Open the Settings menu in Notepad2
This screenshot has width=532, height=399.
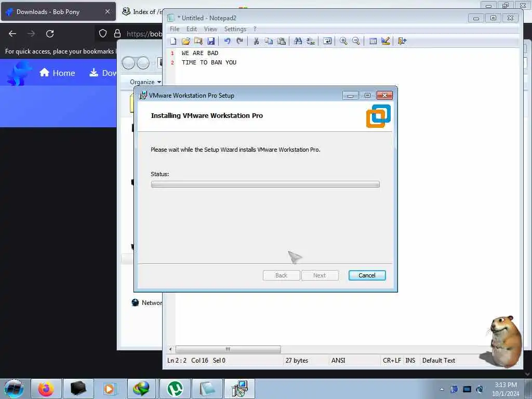click(235, 29)
